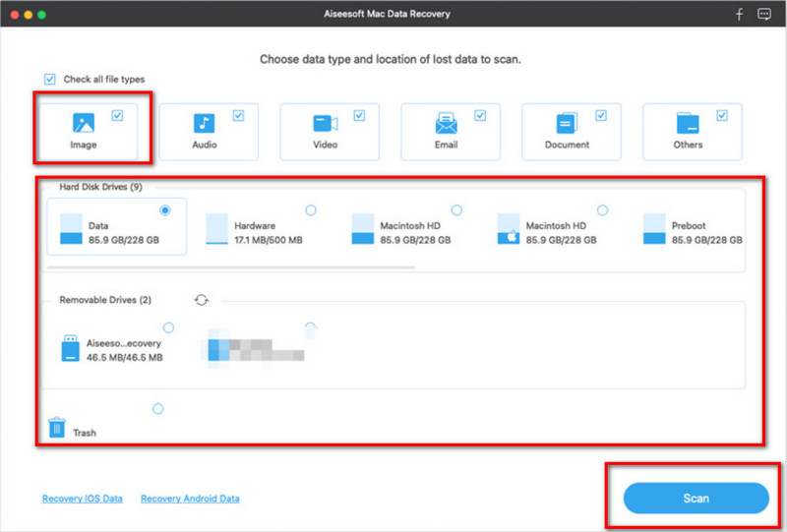The image size is (787, 532).
Task: Select the Hardware drive radio button
Action: click(311, 210)
